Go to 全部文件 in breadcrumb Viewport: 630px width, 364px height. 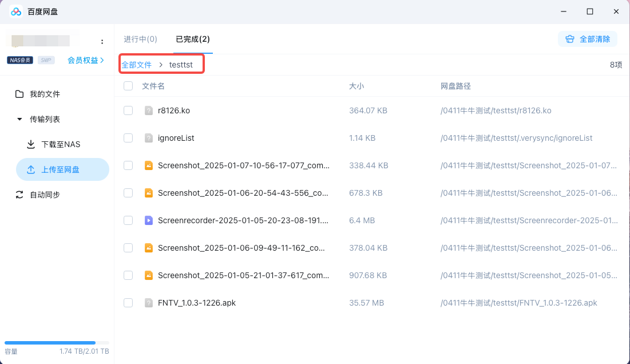point(137,65)
